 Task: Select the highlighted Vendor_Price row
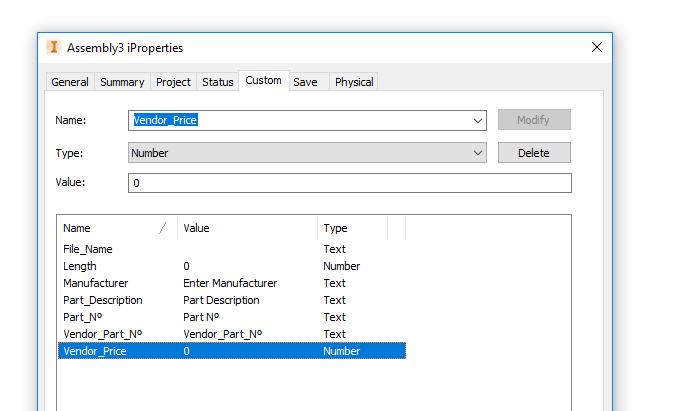tap(232, 351)
